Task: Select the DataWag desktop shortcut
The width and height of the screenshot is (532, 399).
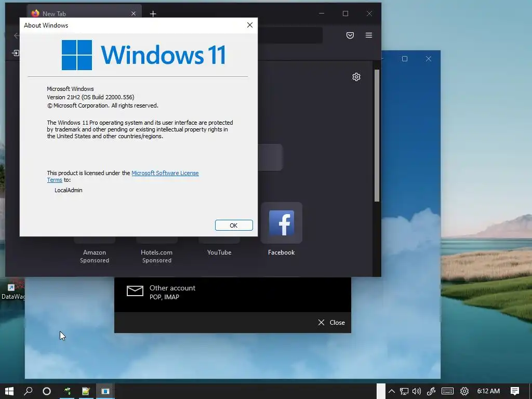Action: (x=12, y=291)
